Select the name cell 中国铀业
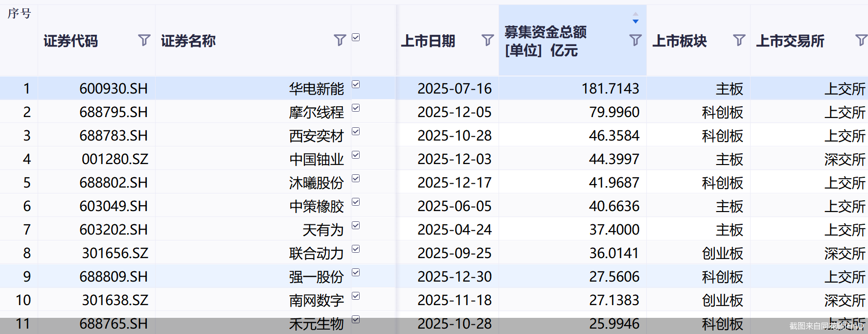This screenshot has width=868, height=334. [317, 159]
